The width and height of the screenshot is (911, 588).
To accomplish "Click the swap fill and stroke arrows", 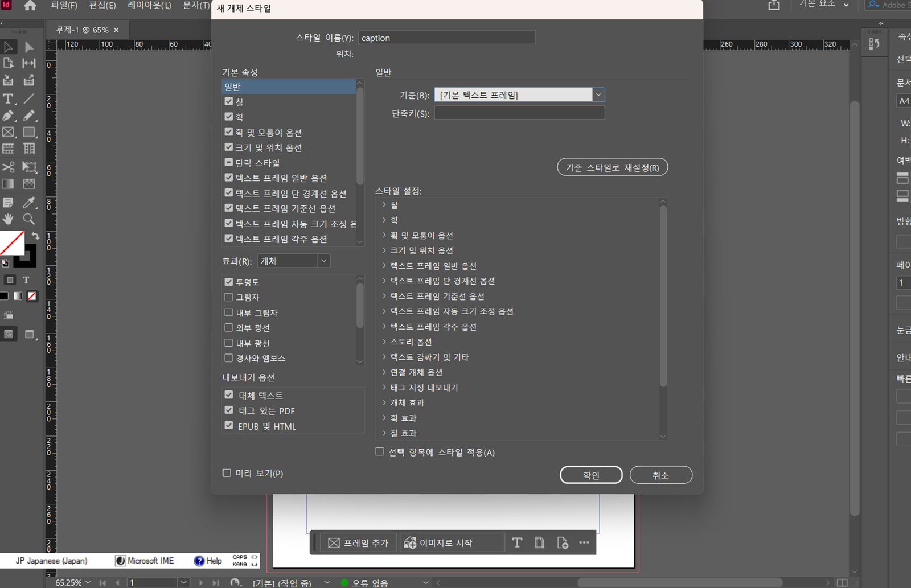I will click(x=35, y=236).
